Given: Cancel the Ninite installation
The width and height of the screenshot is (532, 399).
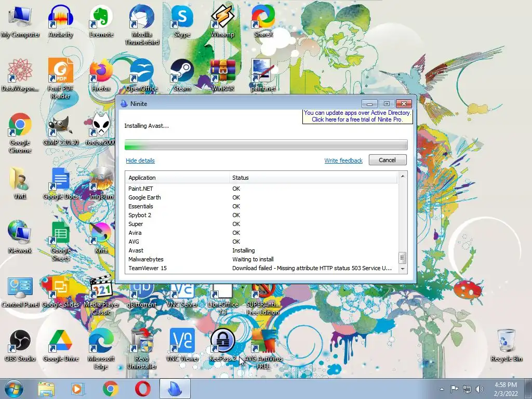Looking at the screenshot, I should pyautogui.click(x=387, y=160).
